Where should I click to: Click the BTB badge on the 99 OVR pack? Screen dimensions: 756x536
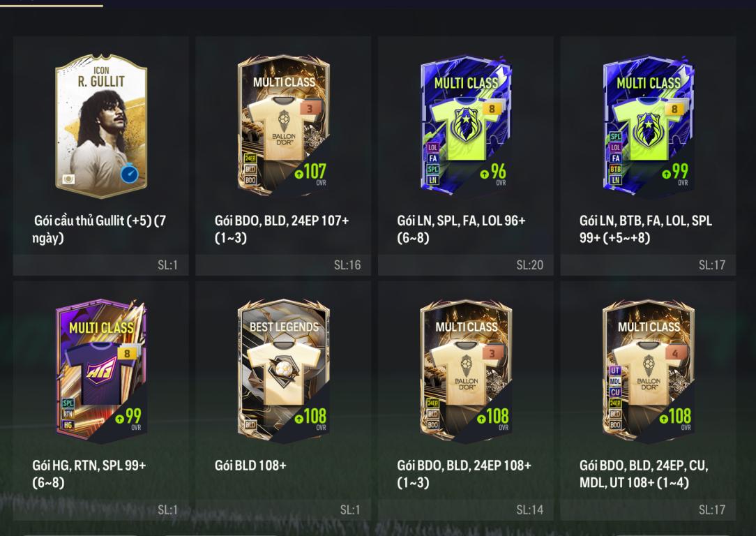[616, 169]
